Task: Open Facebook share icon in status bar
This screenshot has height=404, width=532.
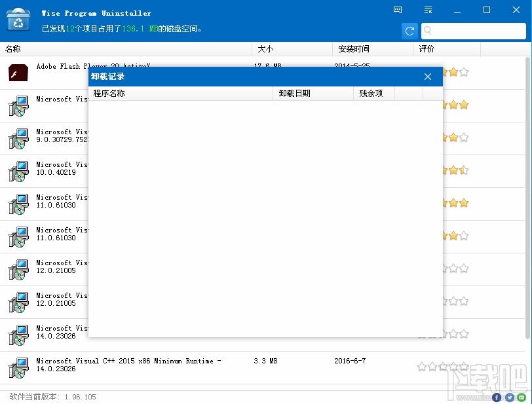Action: tap(497, 397)
